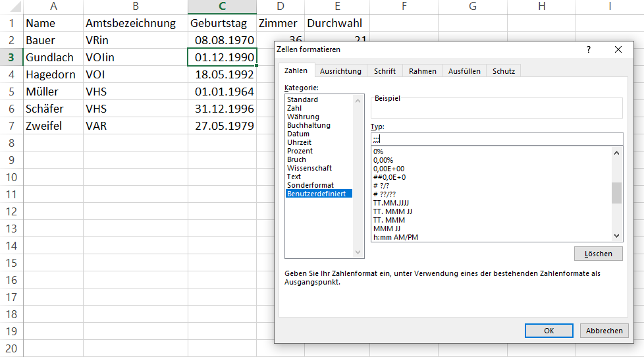The width and height of the screenshot is (644, 357).
Task: Click the Typ input field
Action: tap(496, 139)
